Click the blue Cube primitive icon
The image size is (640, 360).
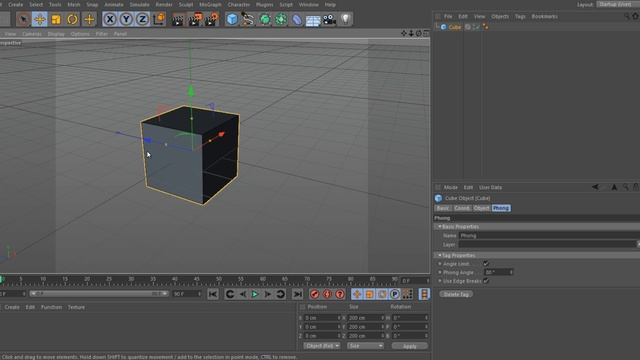tap(232, 19)
